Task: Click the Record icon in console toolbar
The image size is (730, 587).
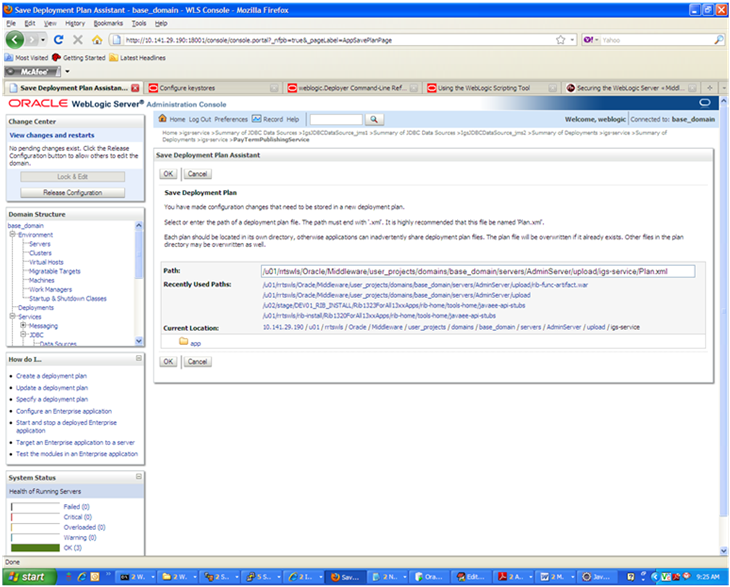Action: click(x=257, y=119)
